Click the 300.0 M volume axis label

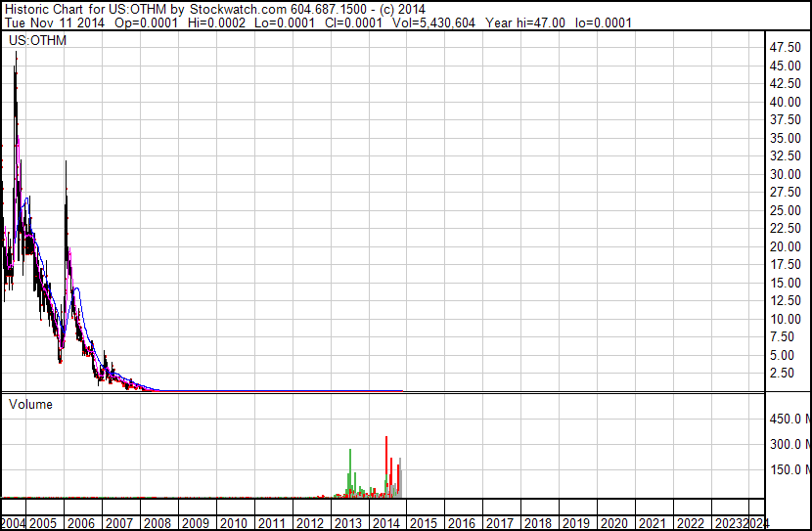[x=790, y=444]
